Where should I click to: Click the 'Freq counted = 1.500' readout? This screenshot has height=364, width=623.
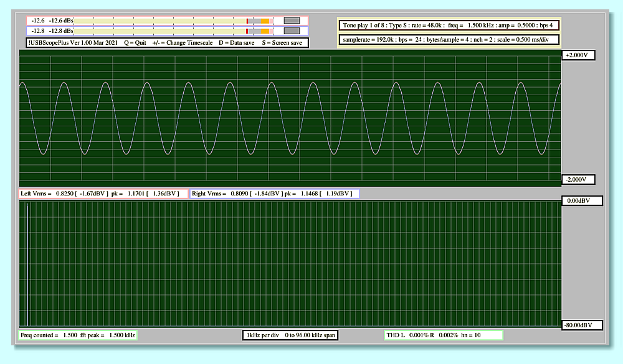click(49, 335)
